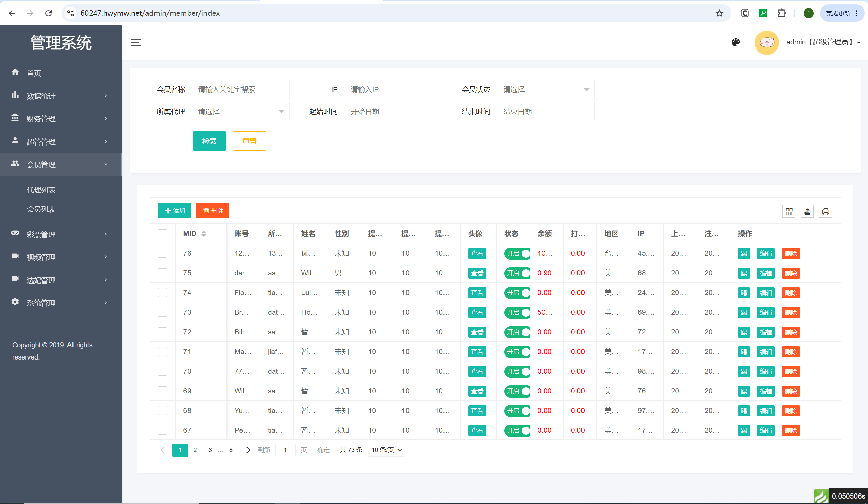Screen dimensions: 868x504
Task: Click the gear icon for 系统管理
Action: pos(15,302)
